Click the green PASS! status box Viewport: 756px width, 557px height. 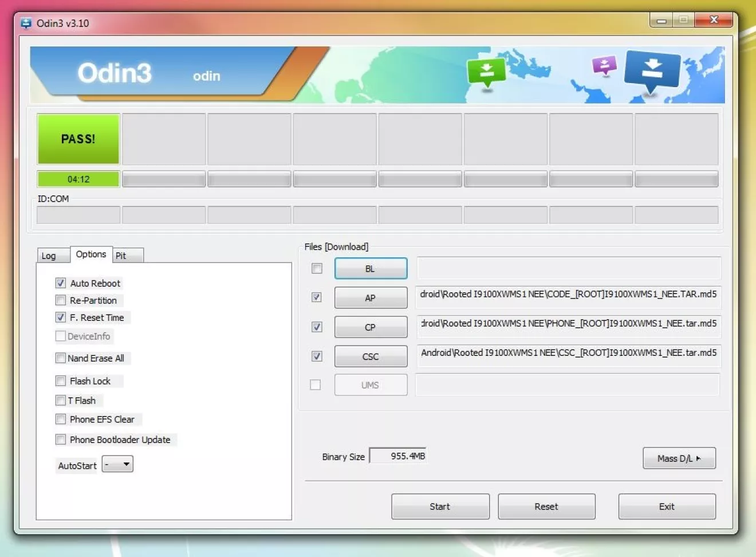click(78, 139)
